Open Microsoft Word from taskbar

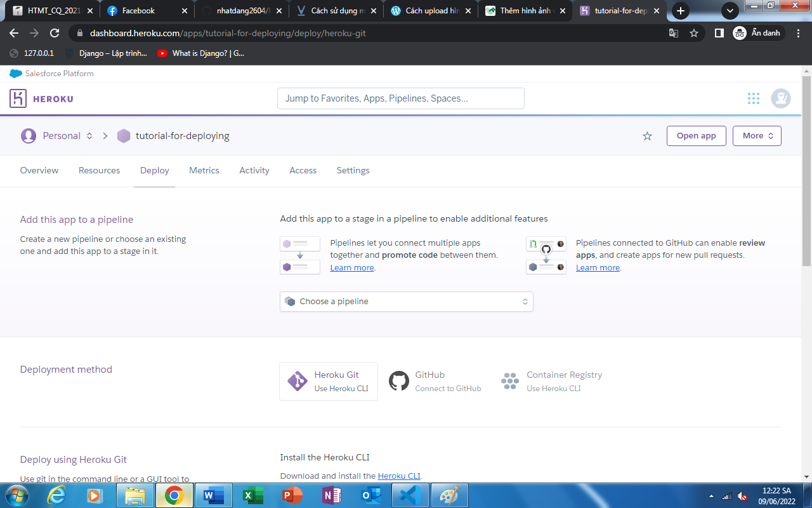(214, 495)
